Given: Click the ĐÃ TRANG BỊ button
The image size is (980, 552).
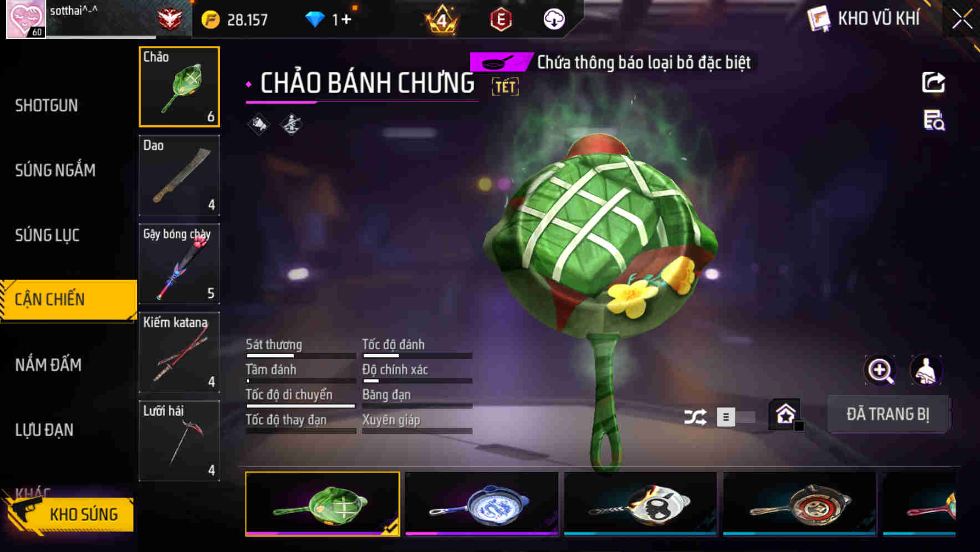Looking at the screenshot, I should point(888,414).
